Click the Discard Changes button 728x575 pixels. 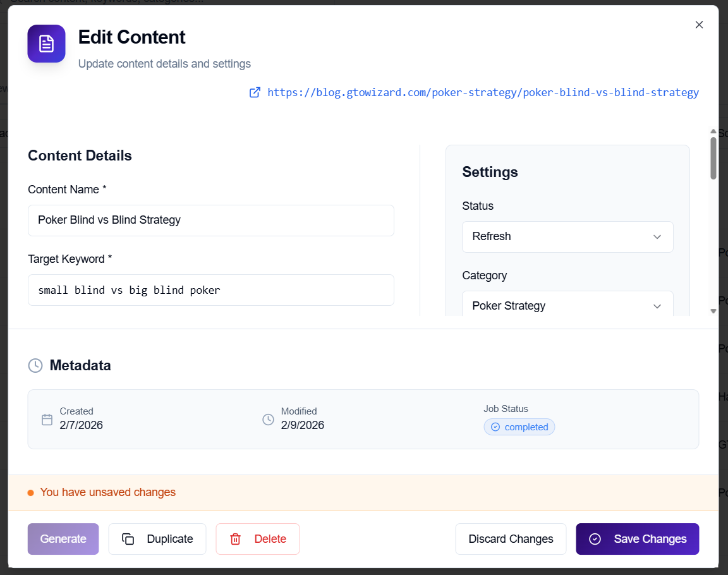click(x=510, y=539)
